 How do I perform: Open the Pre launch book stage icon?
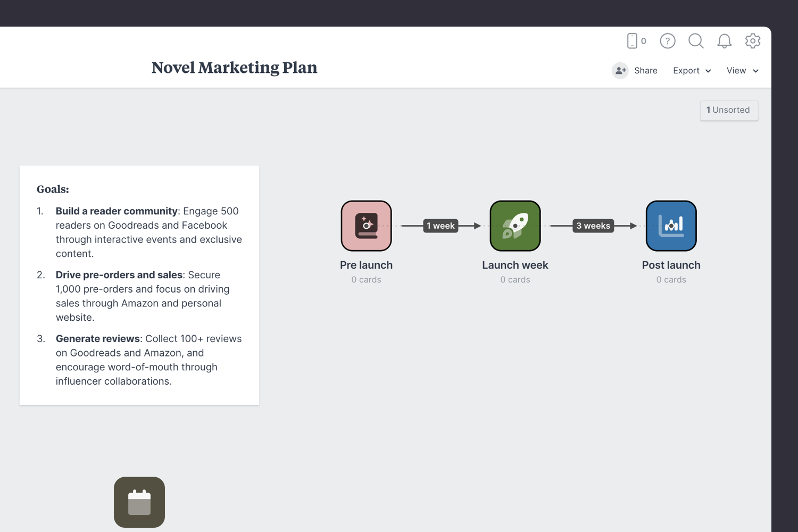(366, 226)
